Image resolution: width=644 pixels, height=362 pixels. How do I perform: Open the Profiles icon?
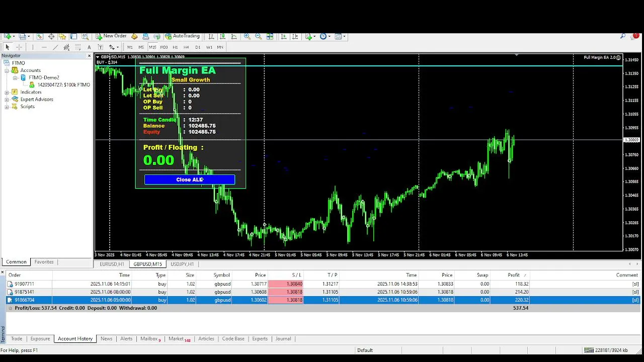click(22, 36)
